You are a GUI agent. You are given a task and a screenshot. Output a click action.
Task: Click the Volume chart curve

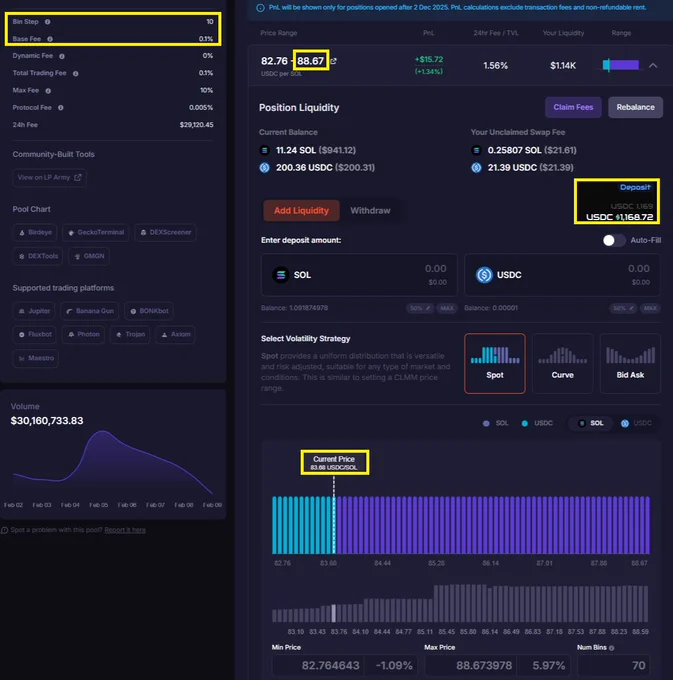[113, 463]
